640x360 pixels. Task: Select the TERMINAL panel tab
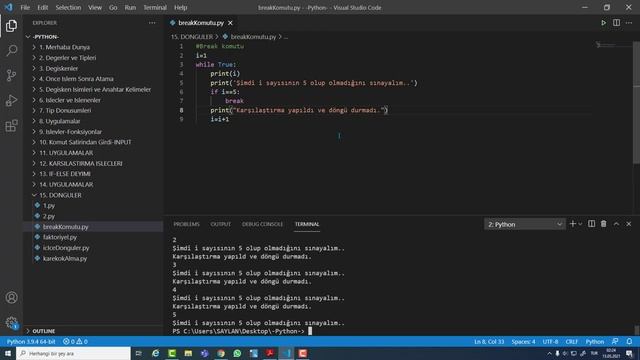pos(307,224)
